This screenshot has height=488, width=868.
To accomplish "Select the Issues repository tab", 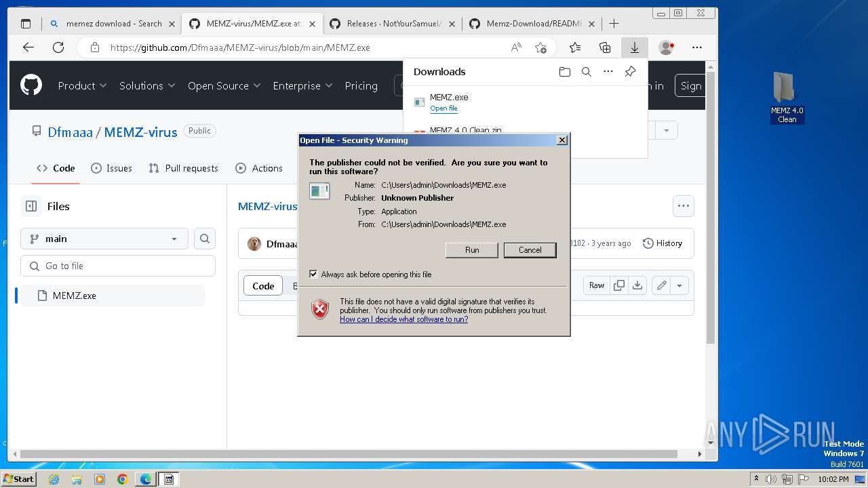I will tap(111, 168).
